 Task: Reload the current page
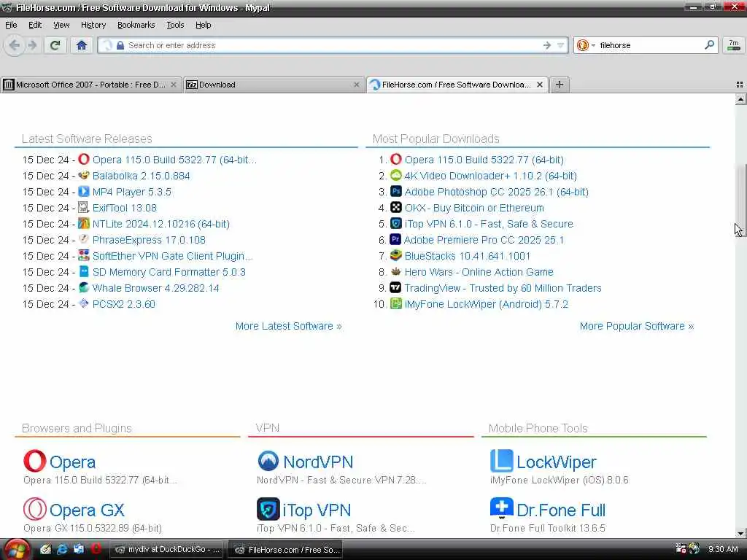(x=55, y=46)
